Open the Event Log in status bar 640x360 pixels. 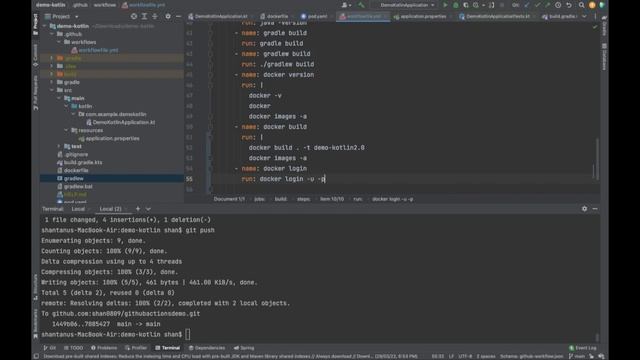pyautogui.click(x=583, y=348)
